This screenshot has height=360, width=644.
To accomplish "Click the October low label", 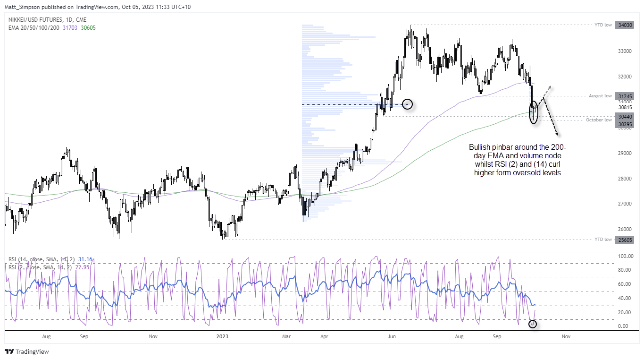I will pos(599,120).
